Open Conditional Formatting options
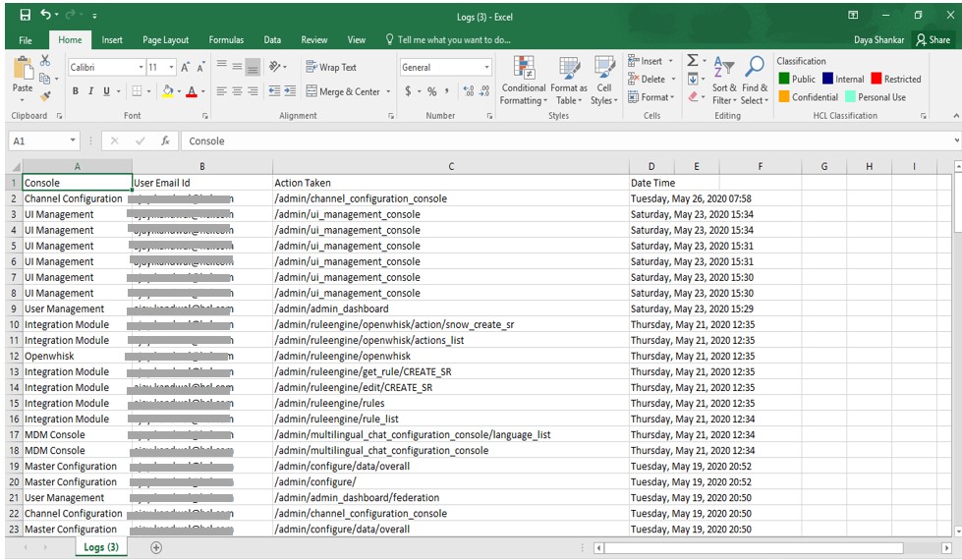 click(x=523, y=80)
